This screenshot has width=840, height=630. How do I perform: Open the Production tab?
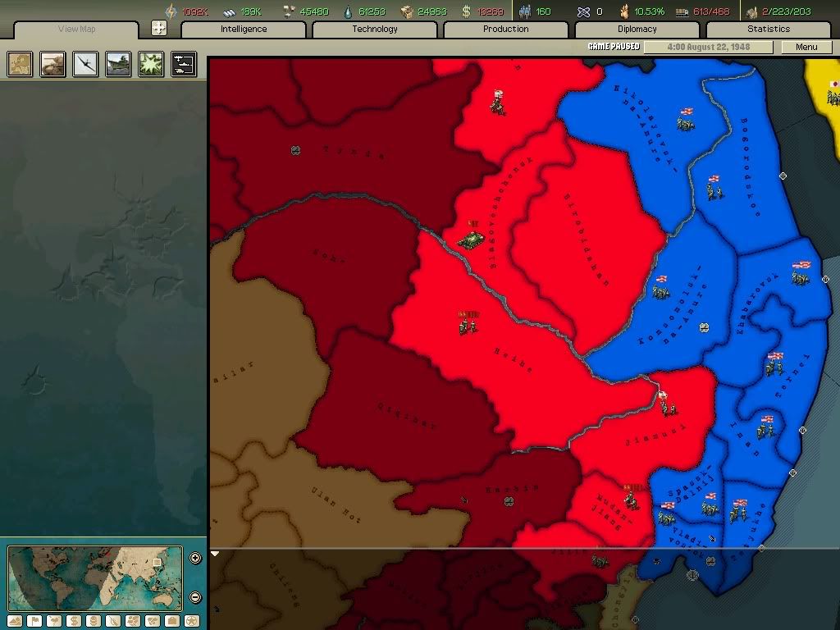click(x=505, y=29)
